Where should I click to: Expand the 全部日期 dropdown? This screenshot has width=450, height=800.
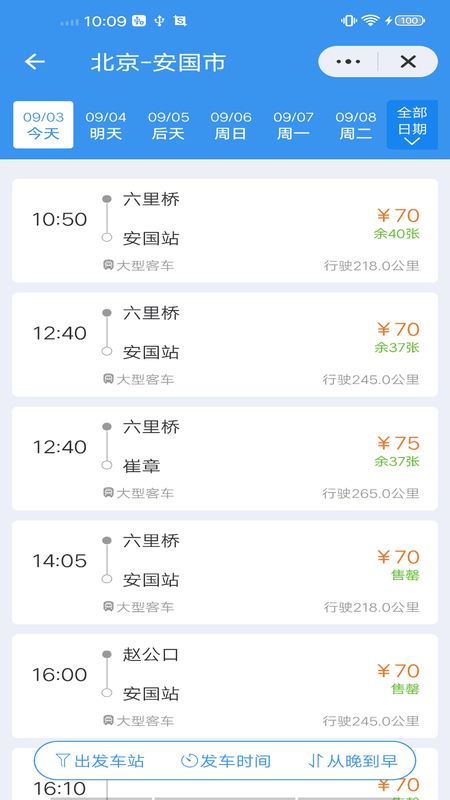tap(412, 125)
